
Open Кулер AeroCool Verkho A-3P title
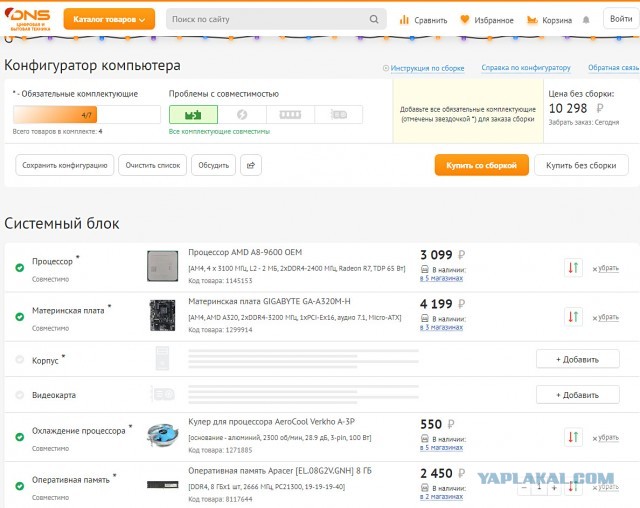click(x=271, y=421)
